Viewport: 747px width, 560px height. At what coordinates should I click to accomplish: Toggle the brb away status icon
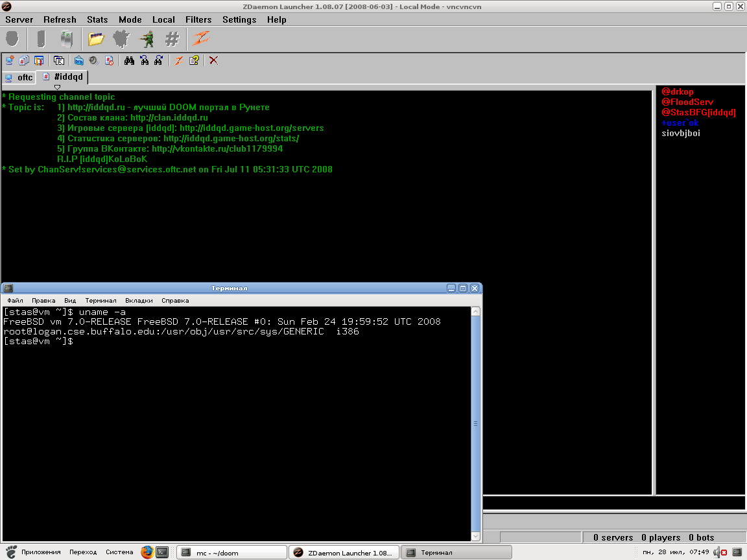pos(79,60)
